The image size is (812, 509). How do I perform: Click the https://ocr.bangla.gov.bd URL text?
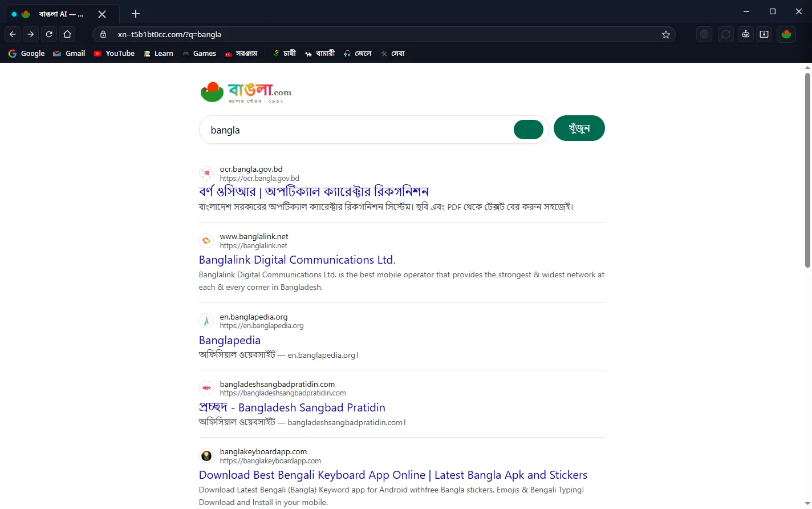click(259, 179)
